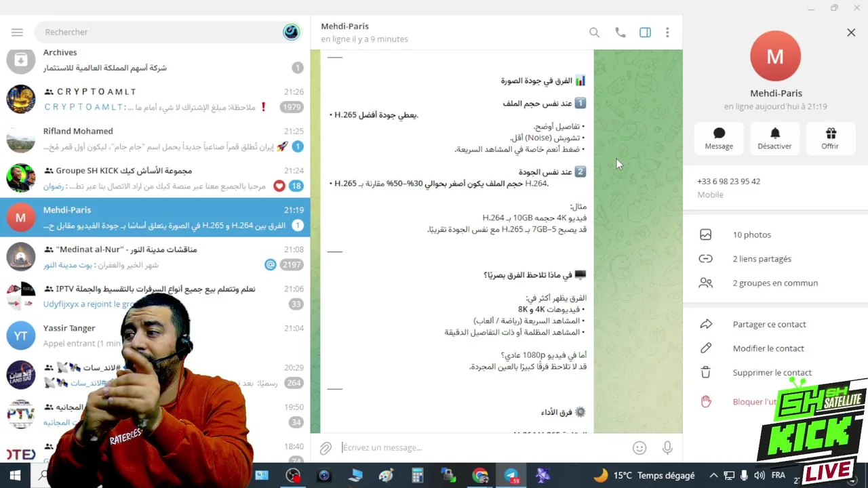Start a voice call with Mehdi-Paris
This screenshot has width=868, height=488.
pos(620,33)
